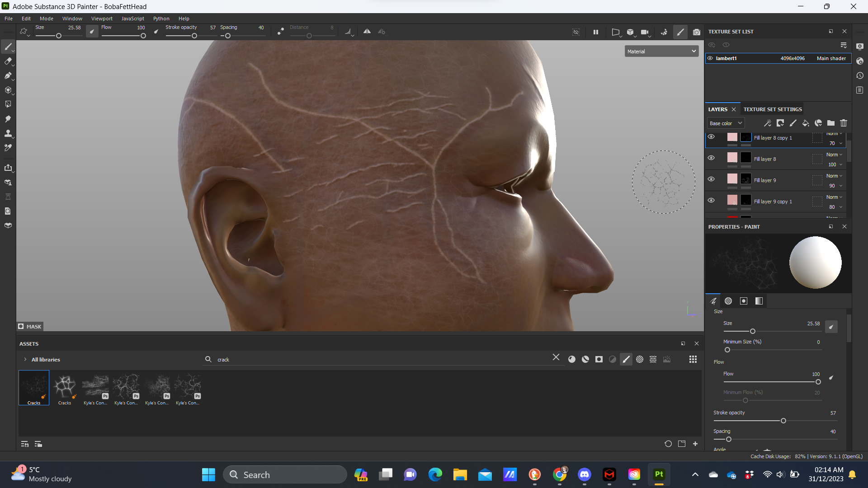
Task: Select the Material picker eyedropper tool
Action: 8,148
